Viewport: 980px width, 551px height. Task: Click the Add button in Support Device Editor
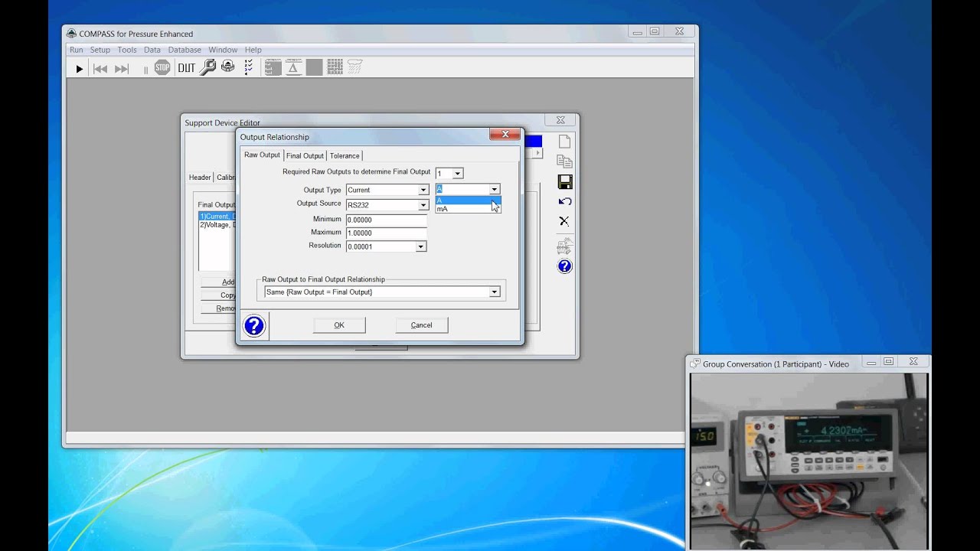click(219, 282)
